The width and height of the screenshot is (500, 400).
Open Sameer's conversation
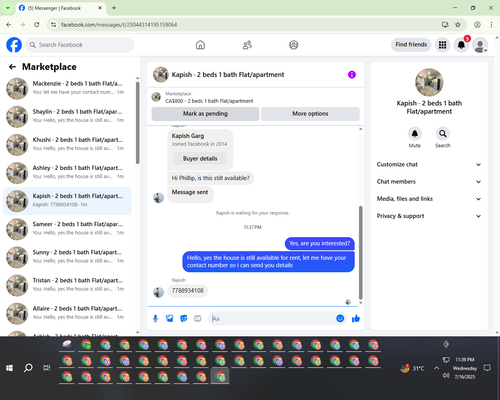click(67, 229)
